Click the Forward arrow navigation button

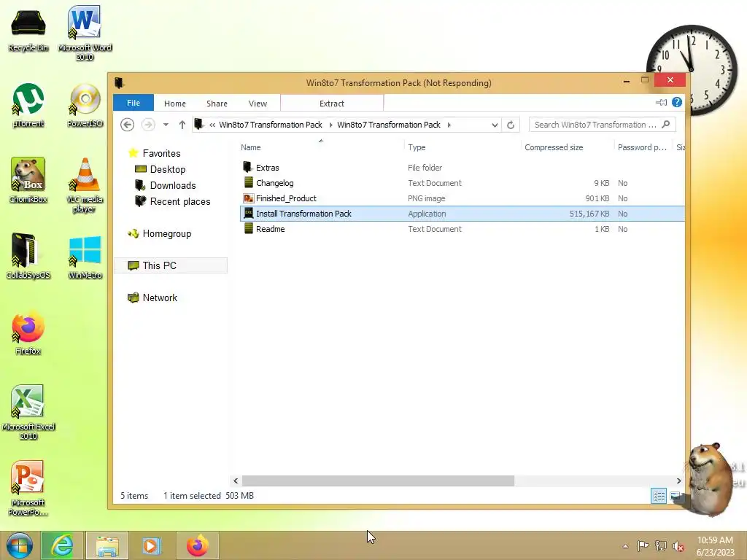click(x=148, y=125)
